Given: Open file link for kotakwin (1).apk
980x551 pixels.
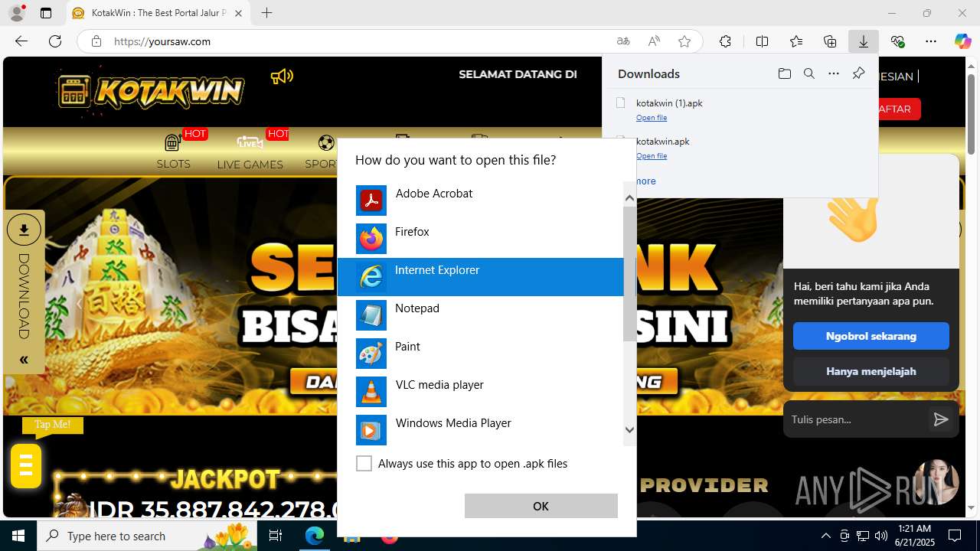Looking at the screenshot, I should 652,118.
